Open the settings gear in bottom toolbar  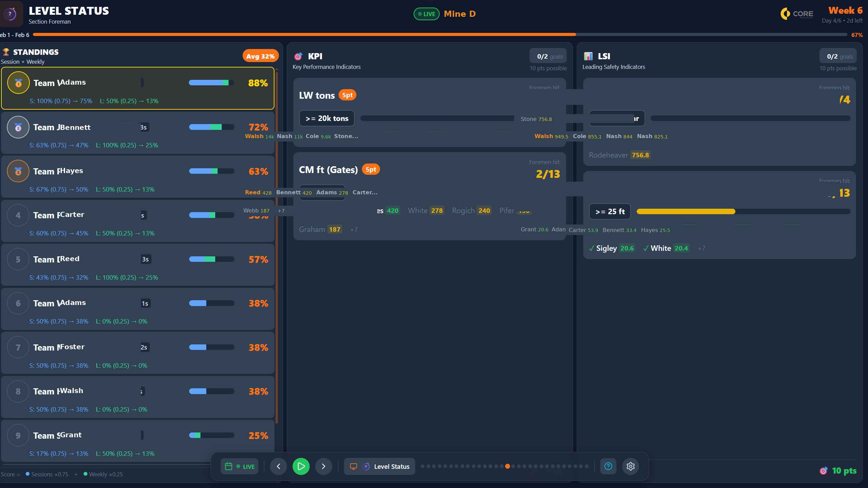click(x=631, y=466)
